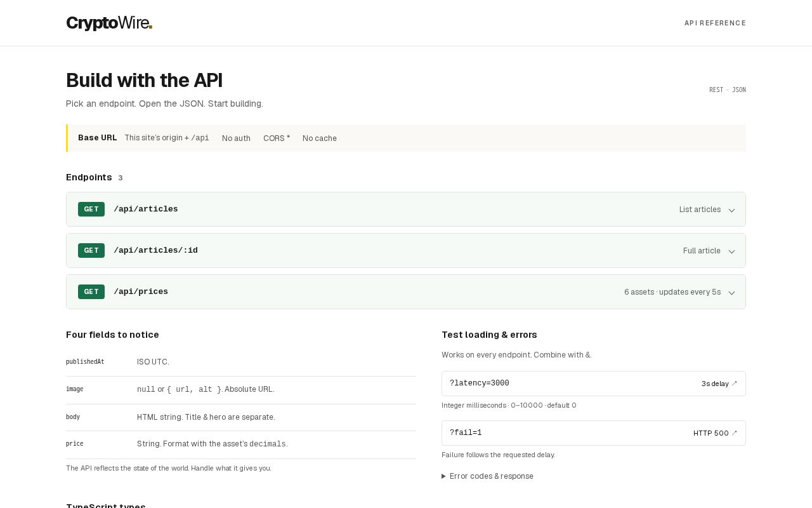Expand 'Error codes & response' disclosure triangle
The image size is (812, 508).
[444, 476]
